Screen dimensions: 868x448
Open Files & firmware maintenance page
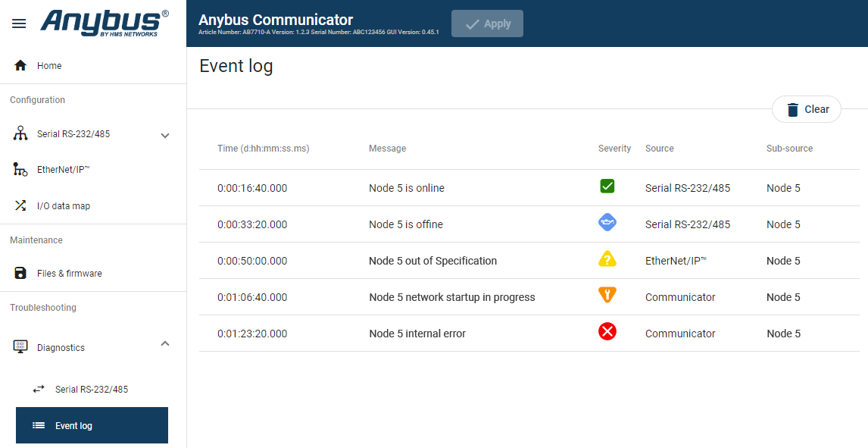click(69, 274)
